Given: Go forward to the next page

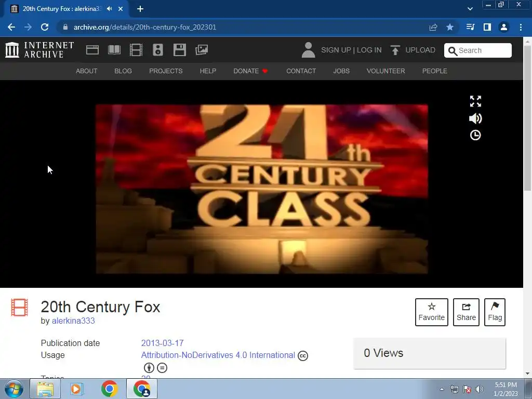Looking at the screenshot, I should 28,27.
